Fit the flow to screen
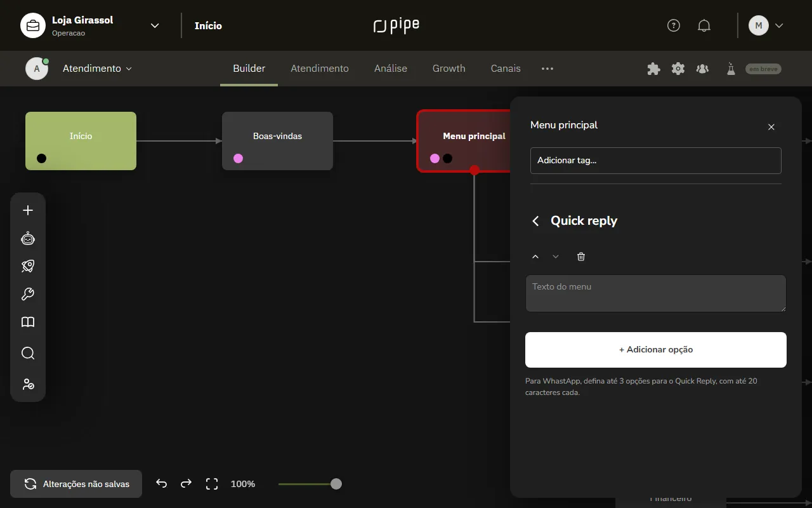Viewport: 812px width, 508px height. click(x=212, y=484)
